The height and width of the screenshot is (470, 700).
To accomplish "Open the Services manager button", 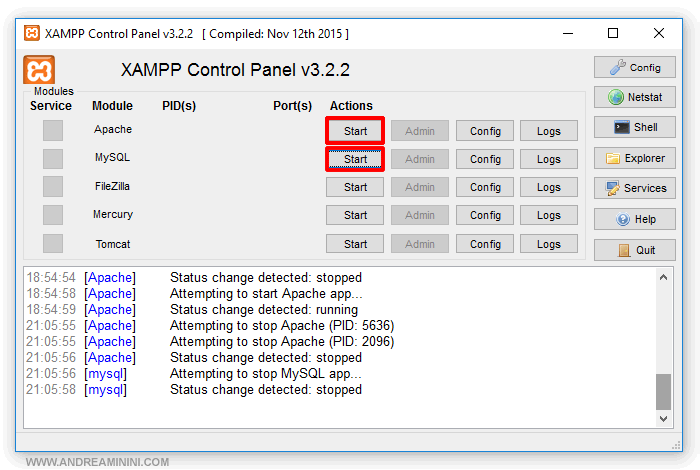I will click(x=635, y=188).
